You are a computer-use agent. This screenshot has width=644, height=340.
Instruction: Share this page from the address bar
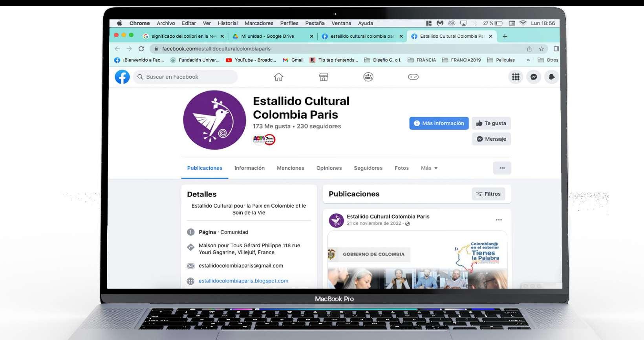click(x=529, y=49)
